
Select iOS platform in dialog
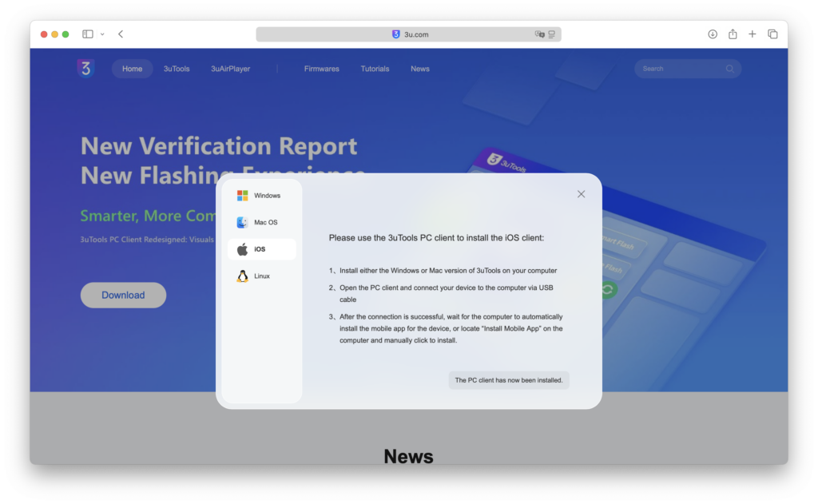[x=262, y=249]
